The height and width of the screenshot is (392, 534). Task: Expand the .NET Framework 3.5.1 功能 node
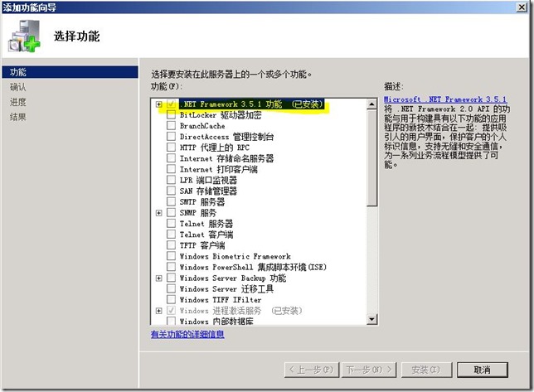point(158,104)
